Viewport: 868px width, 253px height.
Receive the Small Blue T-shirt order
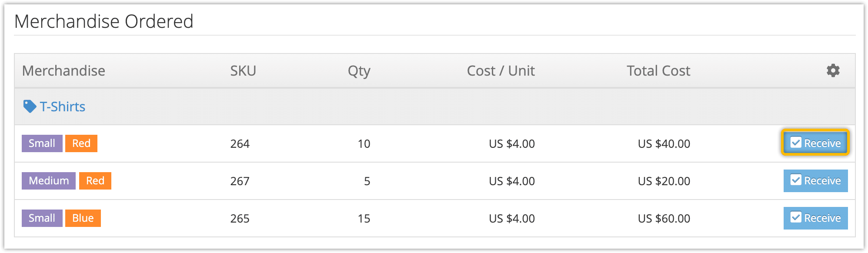point(815,218)
